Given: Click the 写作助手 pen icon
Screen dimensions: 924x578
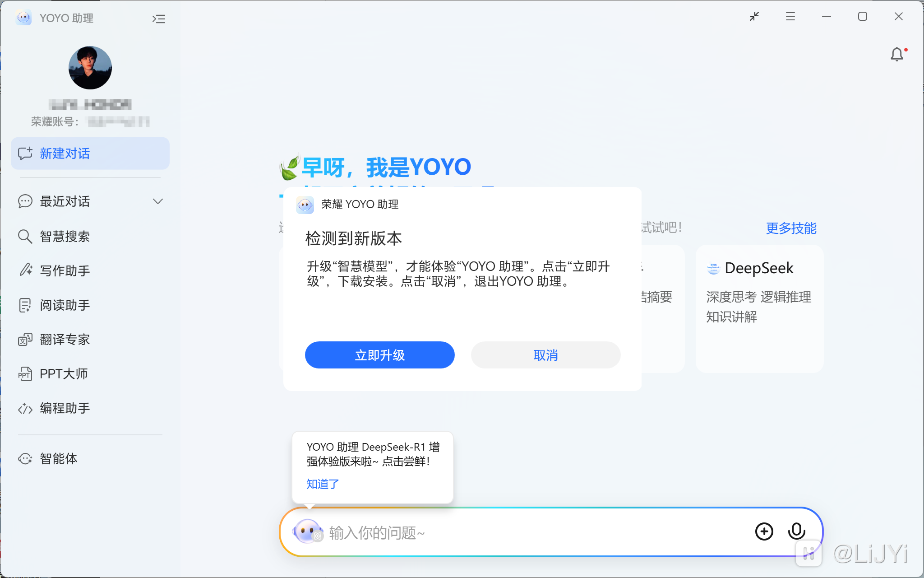Looking at the screenshot, I should [25, 270].
